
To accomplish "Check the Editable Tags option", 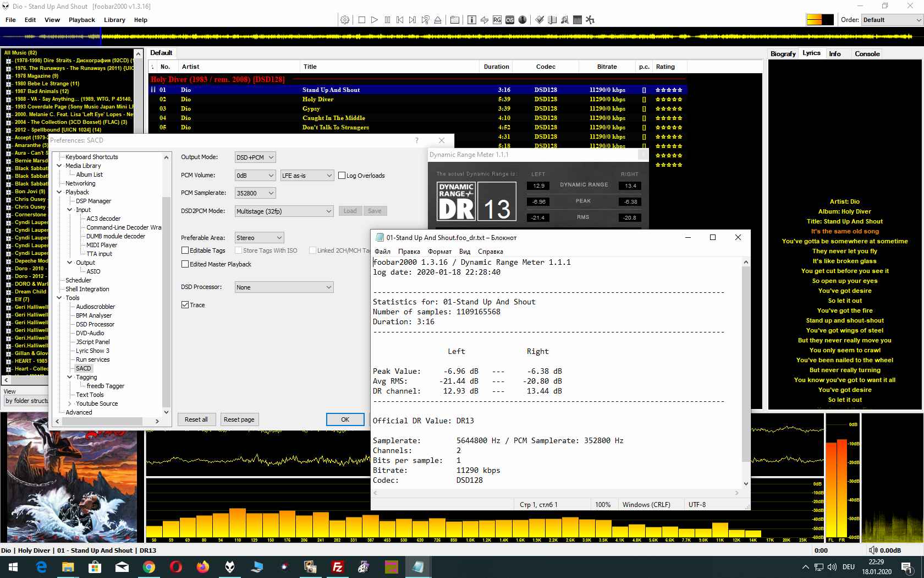I will pyautogui.click(x=185, y=250).
